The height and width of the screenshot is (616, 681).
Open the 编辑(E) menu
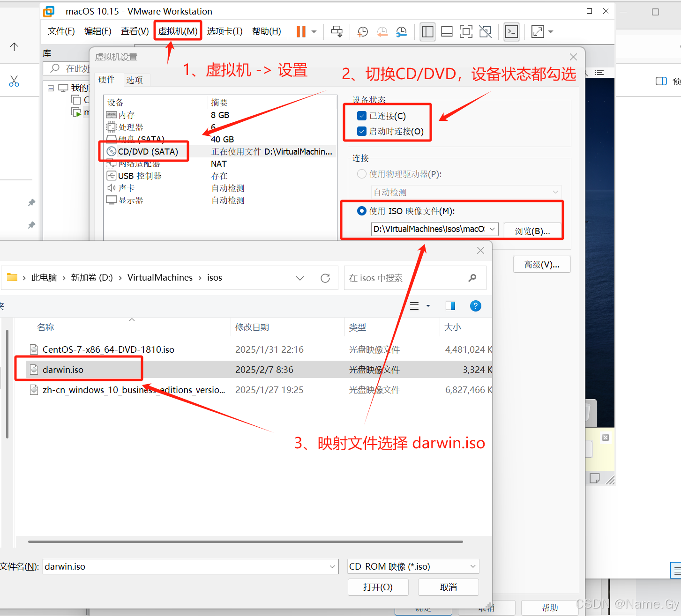coord(97,31)
